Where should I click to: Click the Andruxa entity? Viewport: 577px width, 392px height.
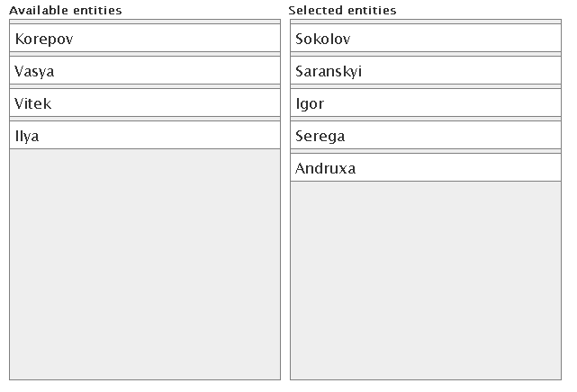point(424,168)
